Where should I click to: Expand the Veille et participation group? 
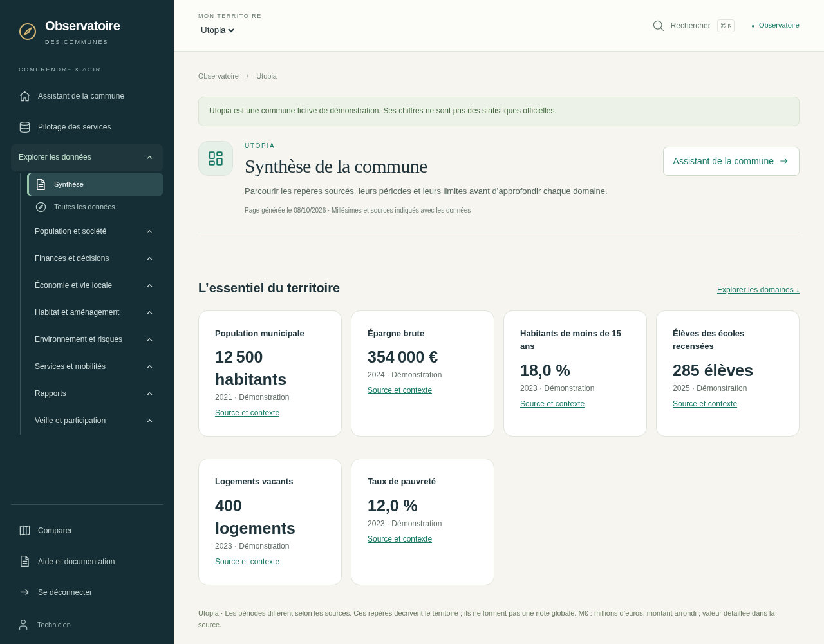94,421
